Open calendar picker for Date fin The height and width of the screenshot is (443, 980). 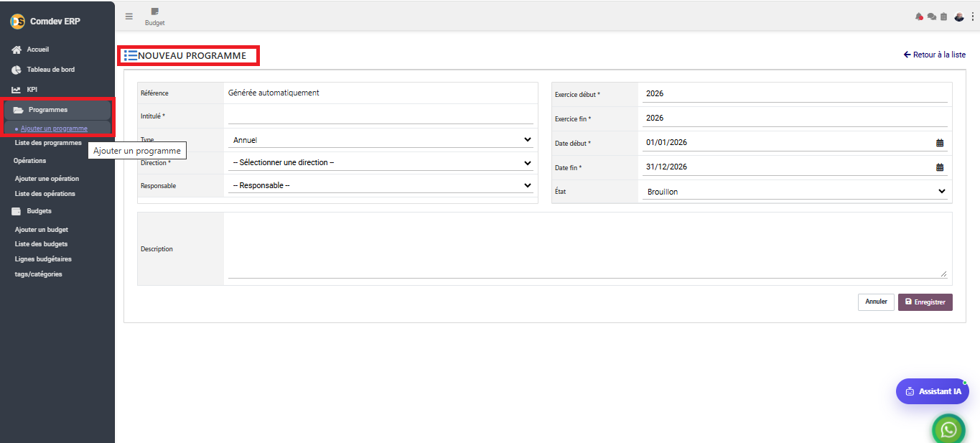940,167
